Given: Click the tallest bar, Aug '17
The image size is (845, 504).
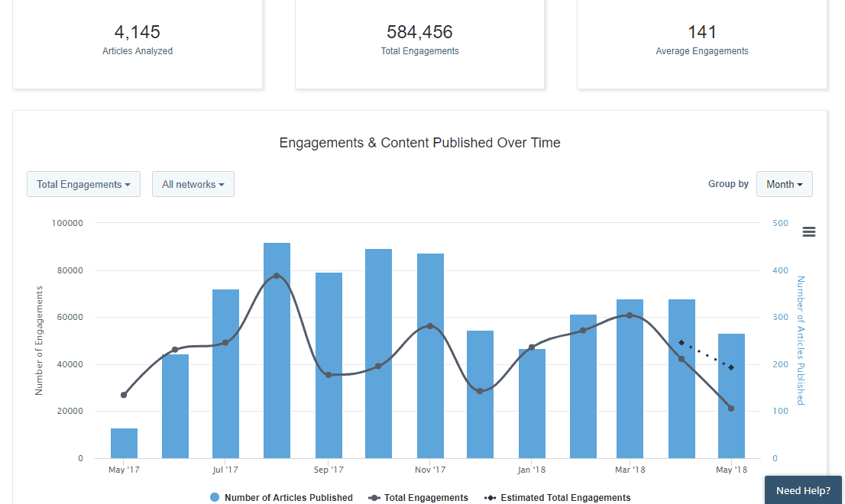Looking at the screenshot, I should pyautogui.click(x=277, y=351).
